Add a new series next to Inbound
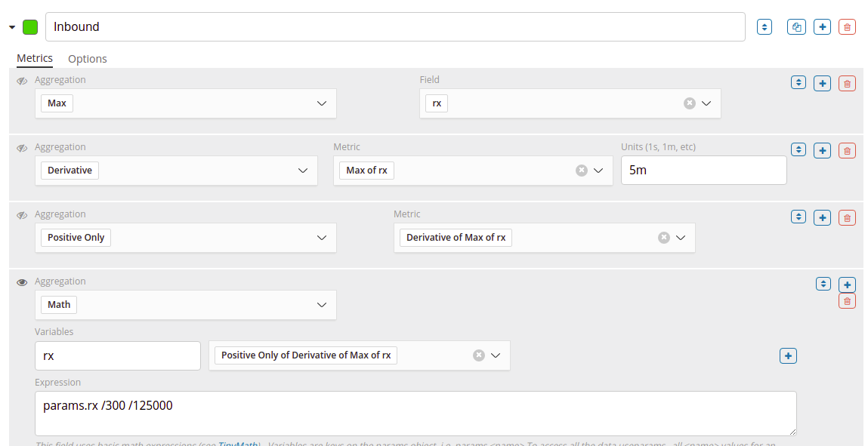Viewport: 868px width, 446px height. [x=822, y=27]
